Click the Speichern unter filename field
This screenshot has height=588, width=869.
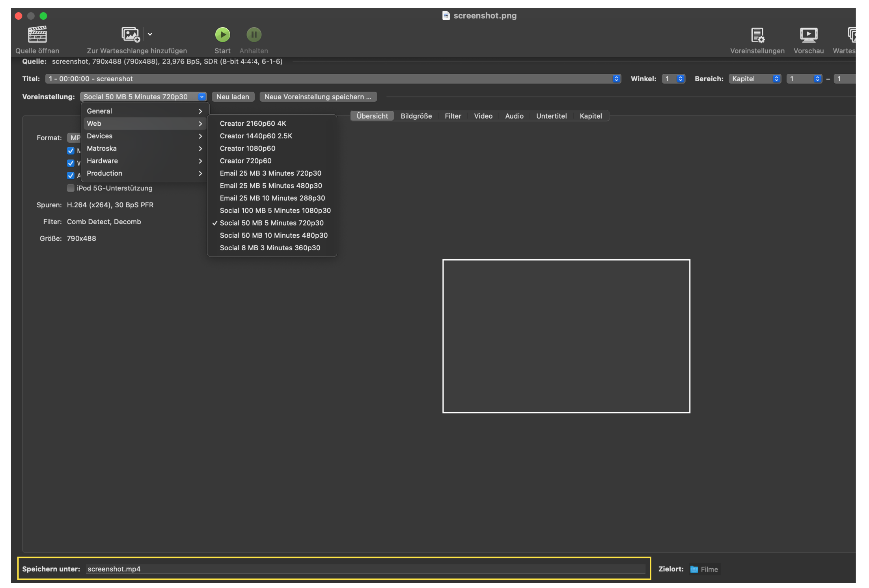pos(366,569)
